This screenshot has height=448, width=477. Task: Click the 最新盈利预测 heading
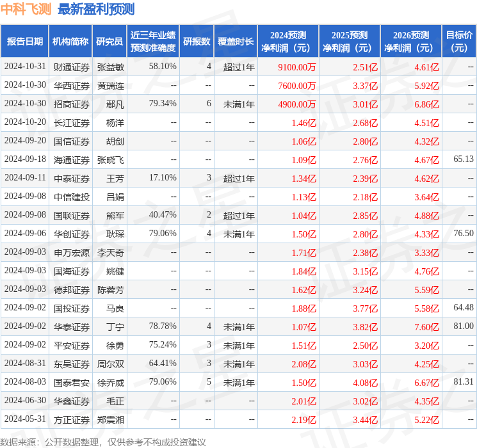click(x=96, y=9)
